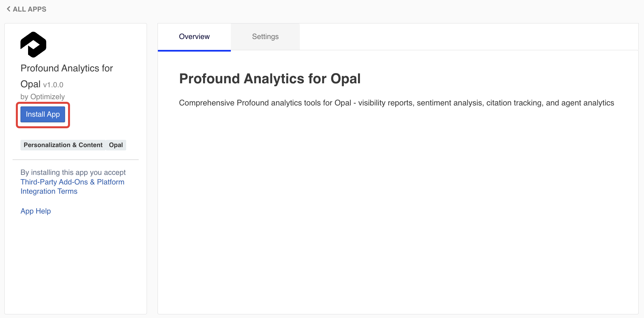This screenshot has height=318, width=644.
Task: Click the Opal category tag
Action: pyautogui.click(x=116, y=145)
